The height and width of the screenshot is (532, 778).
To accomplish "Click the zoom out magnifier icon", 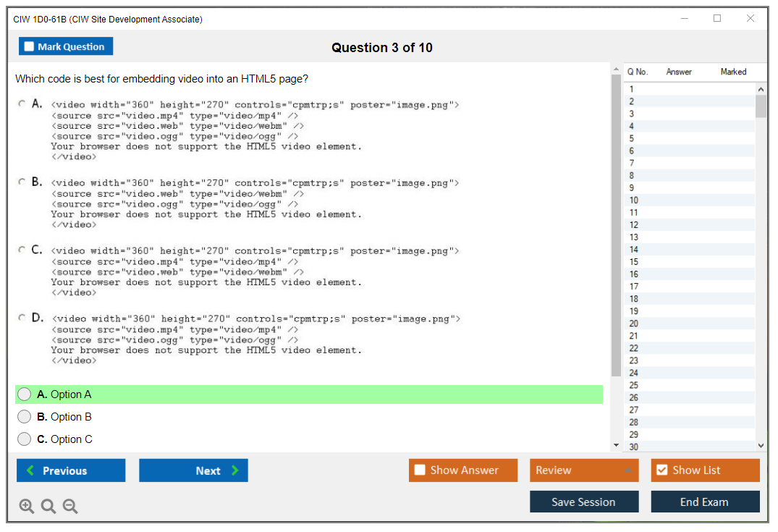I will [x=70, y=507].
